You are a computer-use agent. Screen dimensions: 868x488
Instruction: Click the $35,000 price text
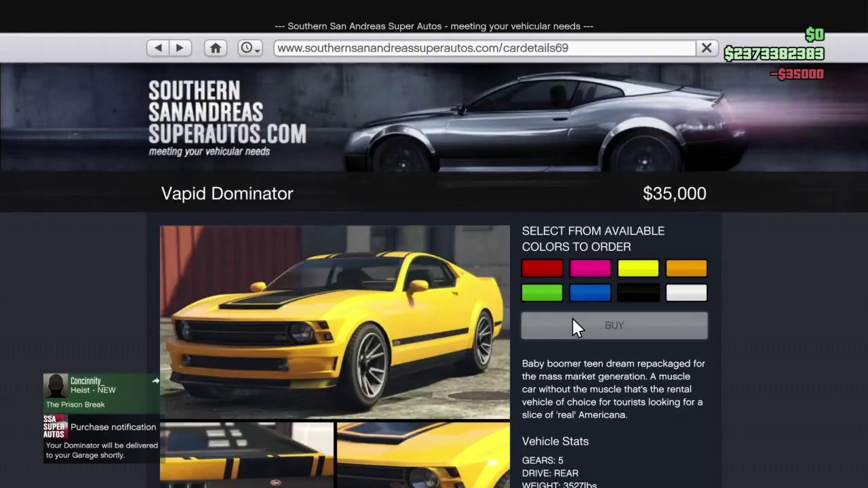pyautogui.click(x=675, y=193)
